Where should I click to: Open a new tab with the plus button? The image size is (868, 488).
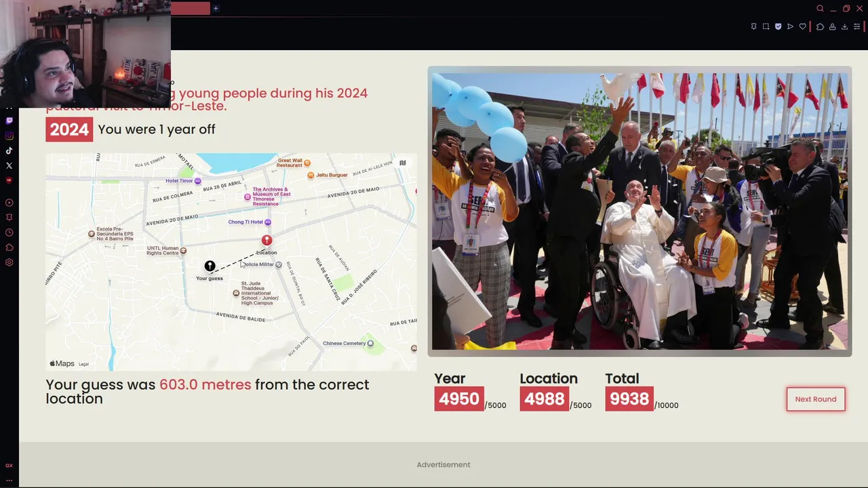216,8
